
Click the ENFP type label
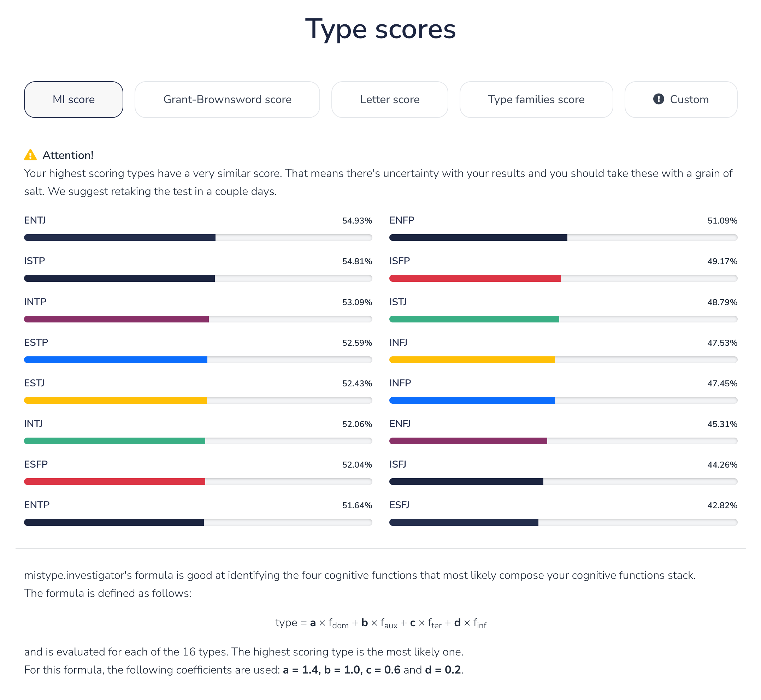tap(401, 220)
